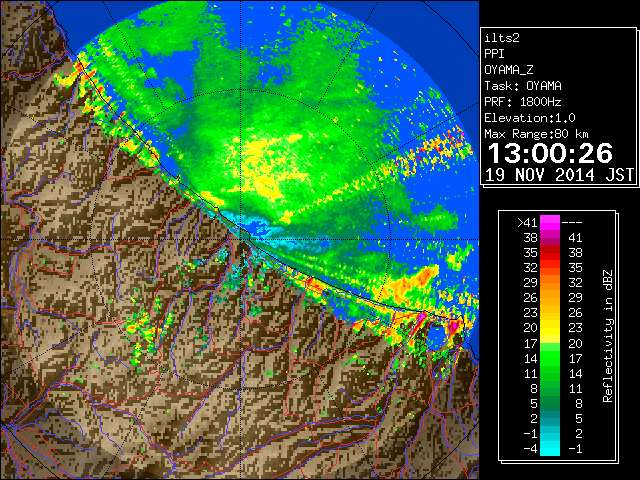Click the magenta >41 dBZ legend swatch
The image size is (640, 480).
click(550, 222)
